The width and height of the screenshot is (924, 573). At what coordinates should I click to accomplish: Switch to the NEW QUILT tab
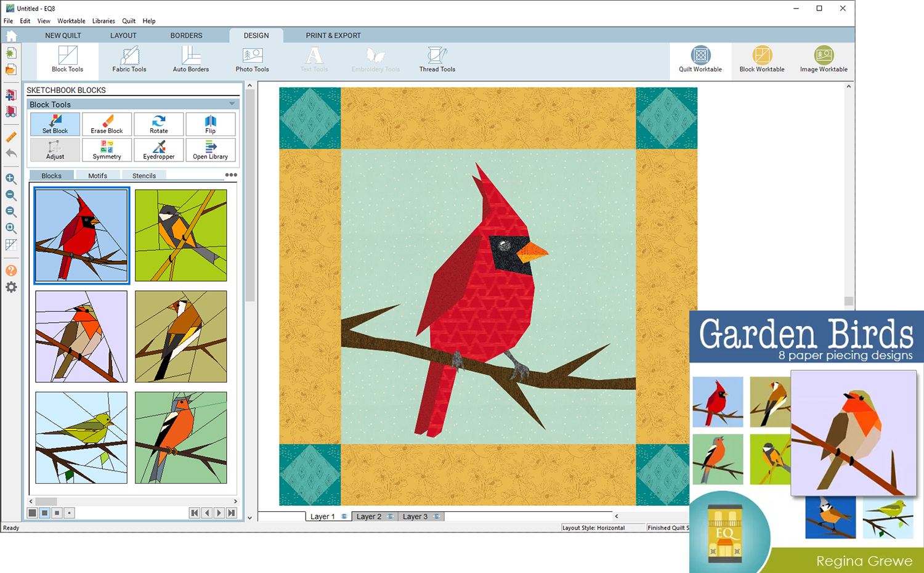(x=63, y=36)
